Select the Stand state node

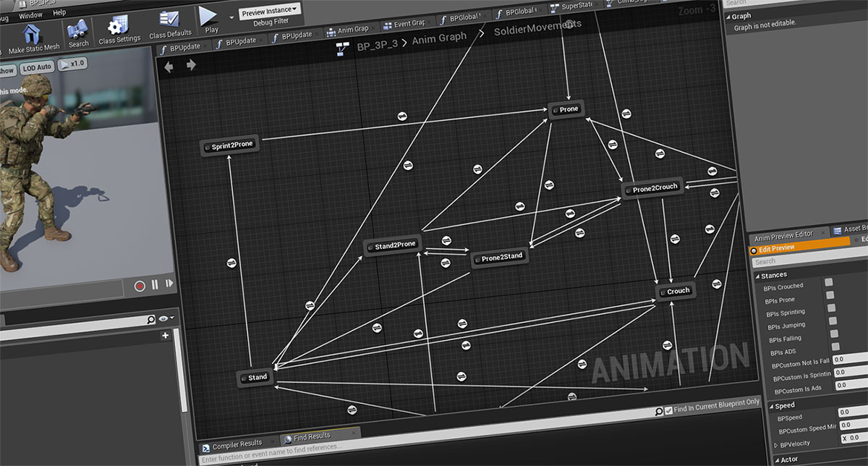(x=255, y=377)
